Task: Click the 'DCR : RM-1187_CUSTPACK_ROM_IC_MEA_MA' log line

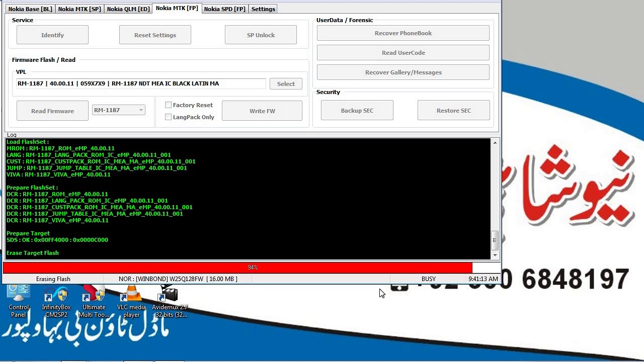Action: click(x=100, y=208)
